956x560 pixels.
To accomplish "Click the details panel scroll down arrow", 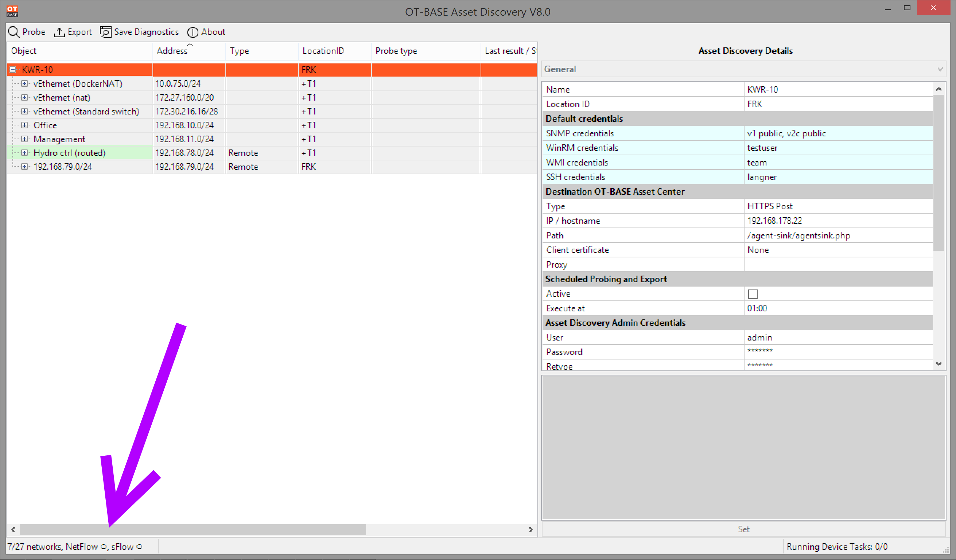I will 938,363.
